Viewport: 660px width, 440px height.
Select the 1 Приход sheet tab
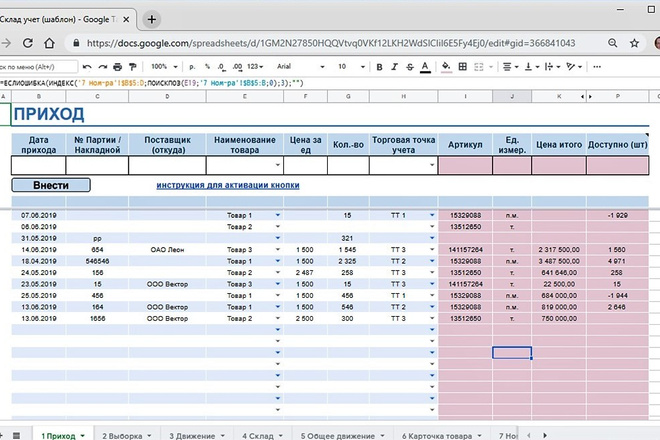tap(59, 436)
